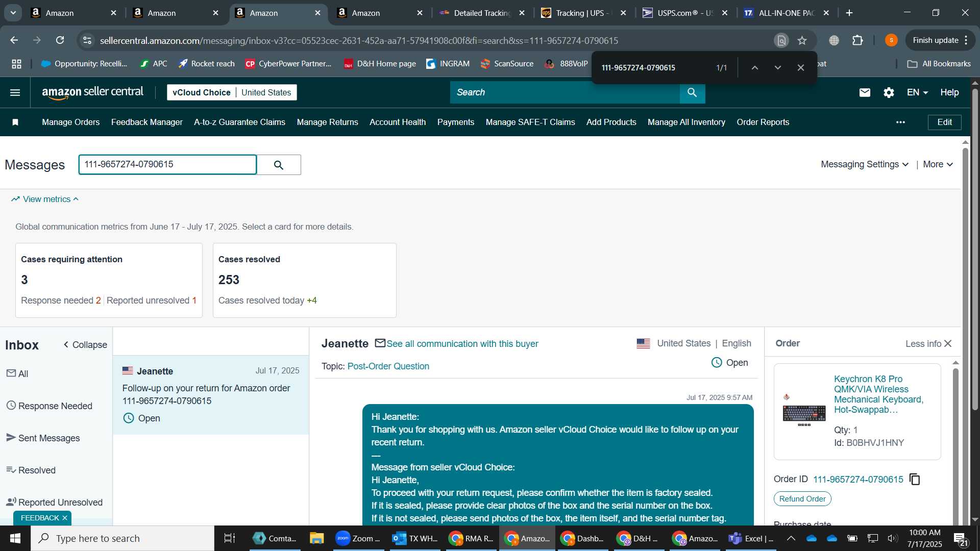Screen dimensions: 980x551
Task: Focus the top Search field
Action: [x=565, y=92]
